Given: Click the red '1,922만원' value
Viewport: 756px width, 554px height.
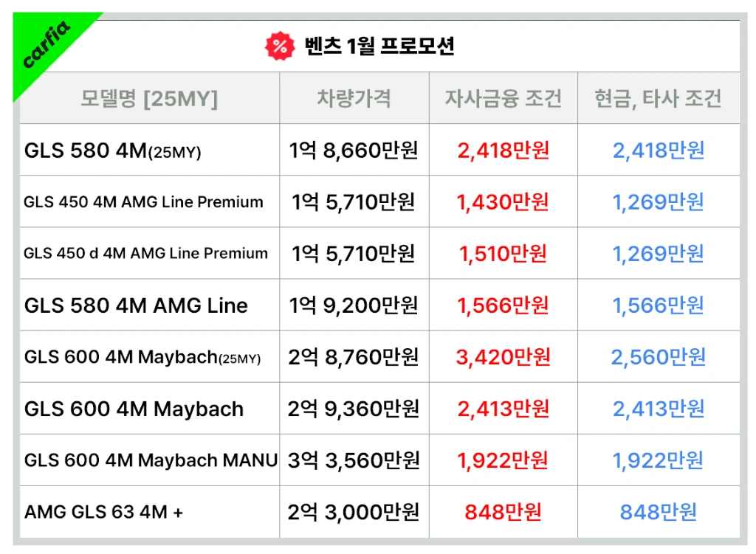Looking at the screenshot, I should tap(503, 460).
